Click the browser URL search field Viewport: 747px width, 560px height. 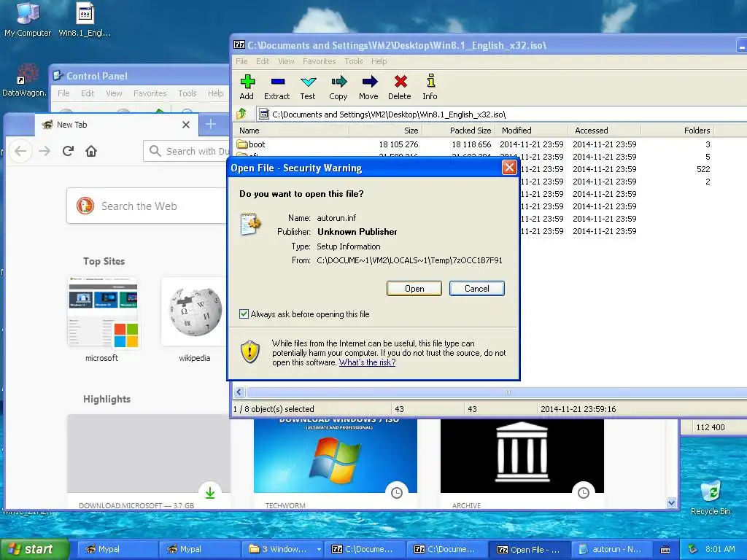pyautogui.click(x=187, y=151)
